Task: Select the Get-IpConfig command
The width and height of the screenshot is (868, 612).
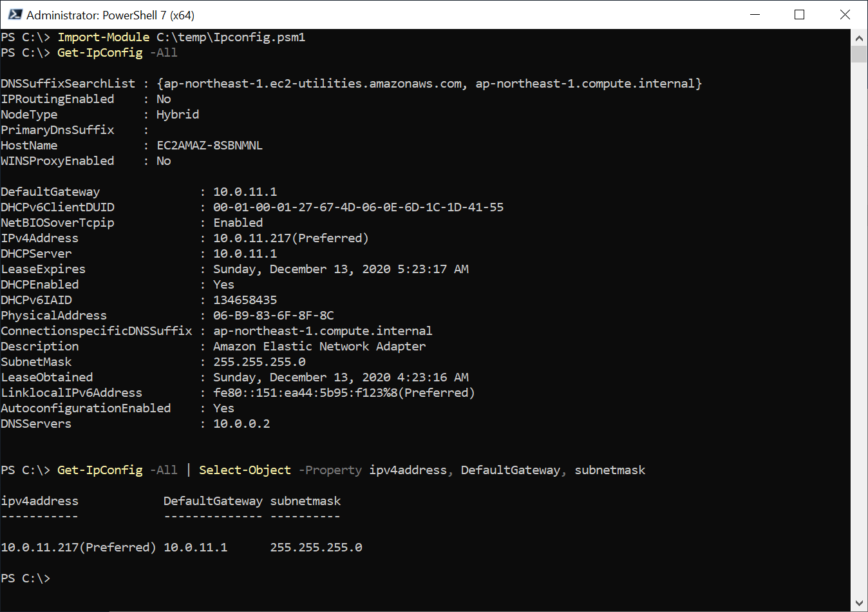Action: (x=100, y=52)
